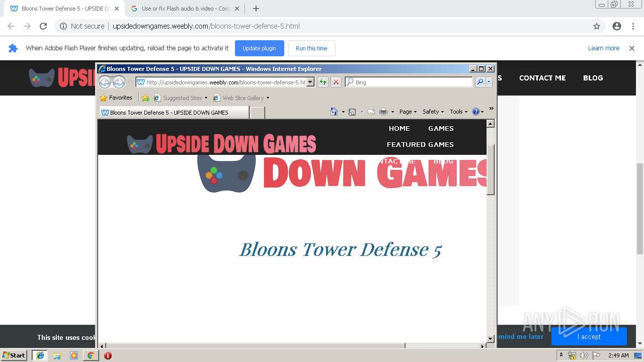Screen dimensions: 644x362
Task: Close the Use or fix Flash tab
Action: tap(238, 9)
